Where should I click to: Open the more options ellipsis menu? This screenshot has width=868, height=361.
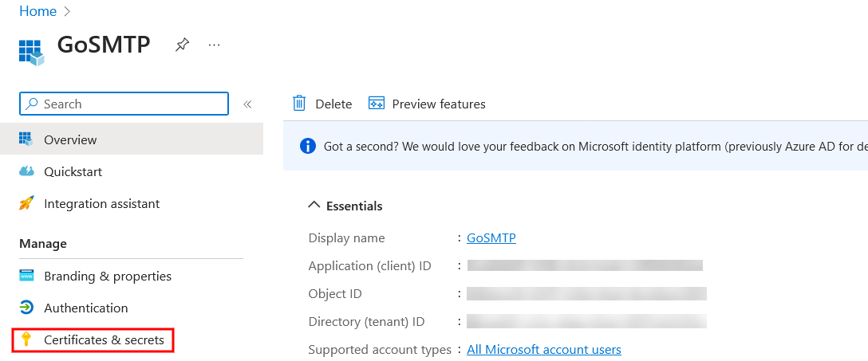pos(215,45)
